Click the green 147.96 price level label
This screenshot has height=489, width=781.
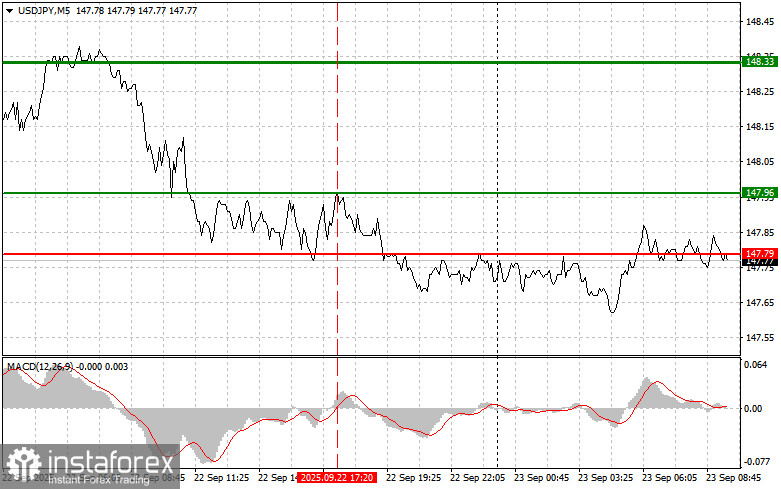[760, 193]
